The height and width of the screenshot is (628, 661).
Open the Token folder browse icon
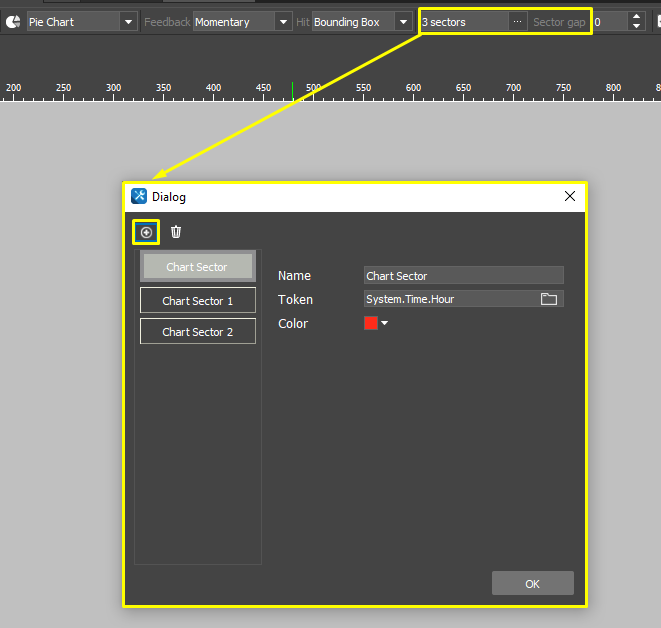click(x=548, y=299)
